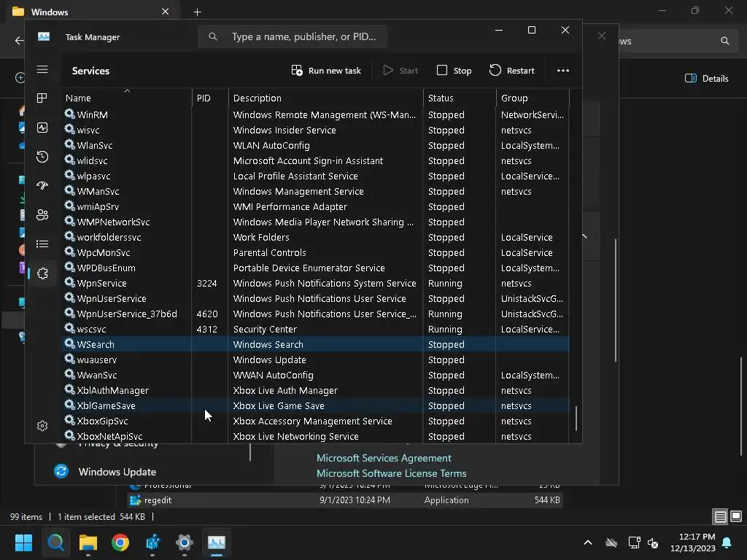Viewport: 747px width, 560px height.
Task: Open the three-dot more options menu
Action: tap(563, 71)
